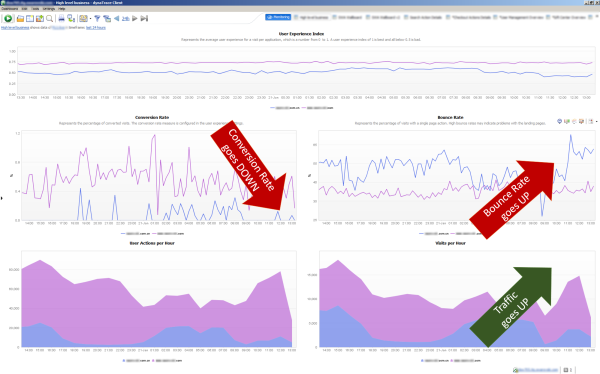Image resolution: width=600 pixels, height=374 pixels.
Task: Click purple legend entry under User Actions per Hour
Action: (168, 361)
